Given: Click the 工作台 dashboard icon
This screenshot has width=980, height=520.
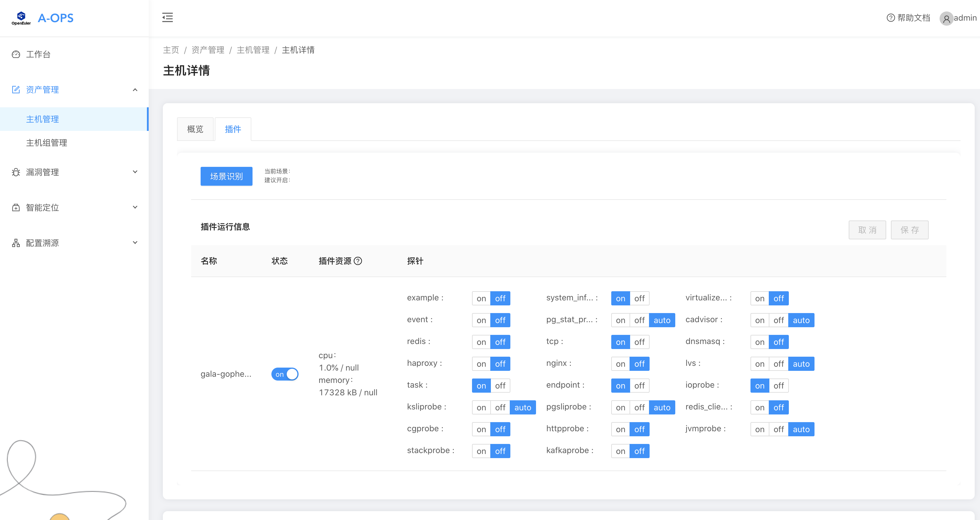Looking at the screenshot, I should pos(16,54).
